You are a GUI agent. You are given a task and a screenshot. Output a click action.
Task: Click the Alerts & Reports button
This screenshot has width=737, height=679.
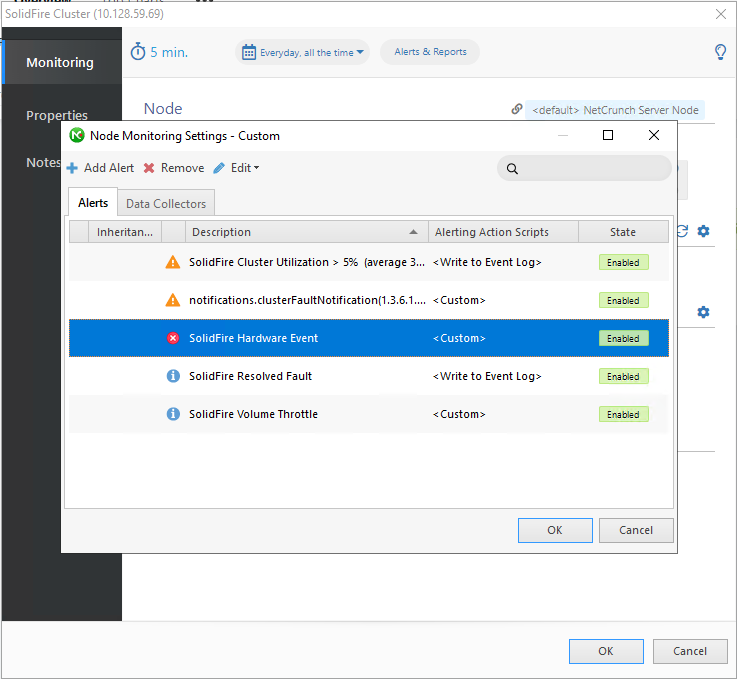coord(430,52)
